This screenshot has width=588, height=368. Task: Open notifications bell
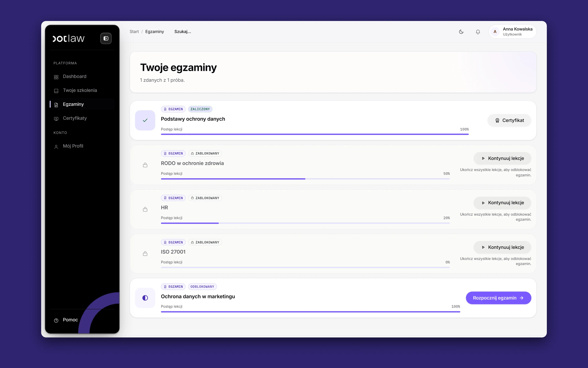pyautogui.click(x=478, y=32)
